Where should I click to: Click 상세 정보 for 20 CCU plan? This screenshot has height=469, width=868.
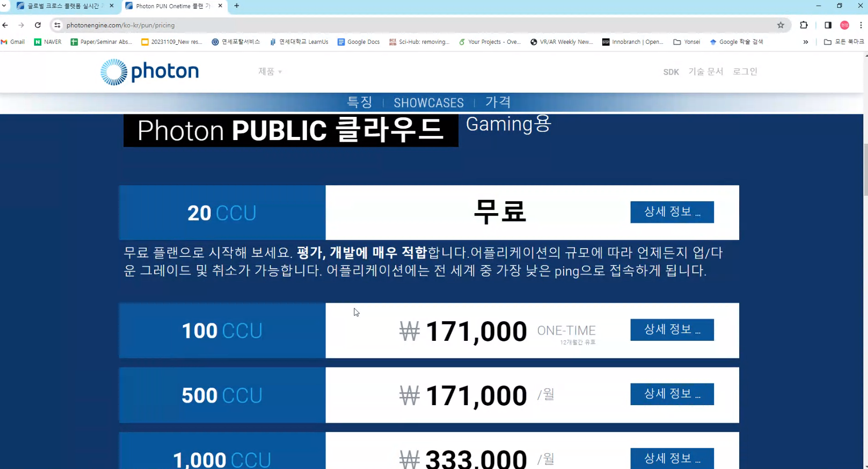(672, 212)
